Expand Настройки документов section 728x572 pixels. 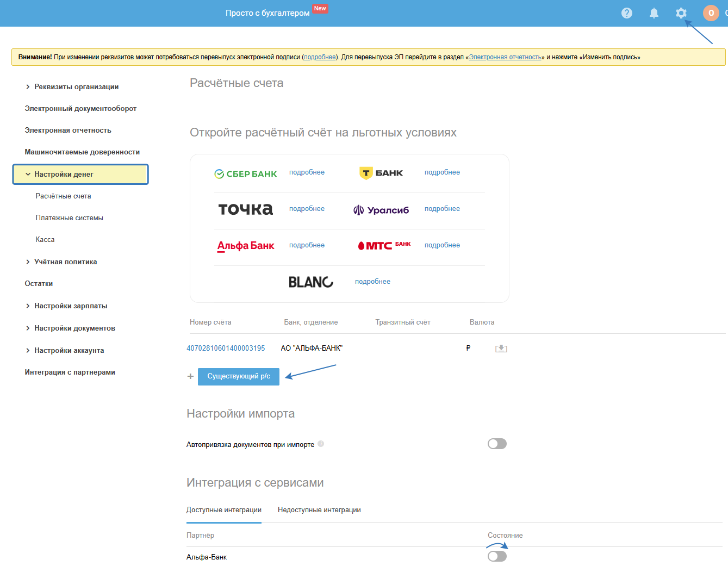click(70, 328)
